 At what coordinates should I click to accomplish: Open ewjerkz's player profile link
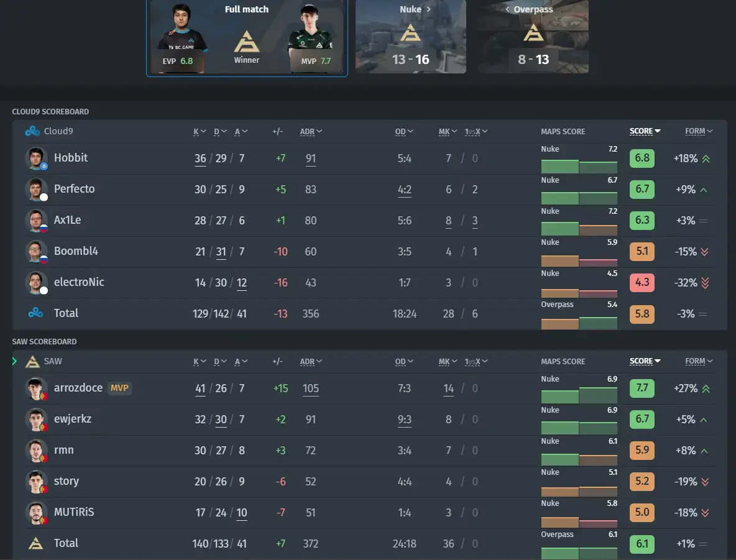click(x=73, y=419)
